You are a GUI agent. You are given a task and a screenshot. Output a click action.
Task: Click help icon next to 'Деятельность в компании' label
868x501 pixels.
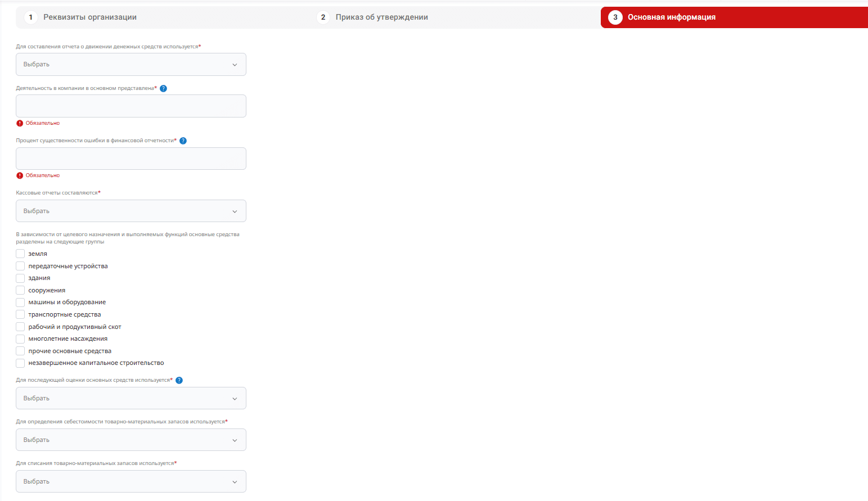163,88
